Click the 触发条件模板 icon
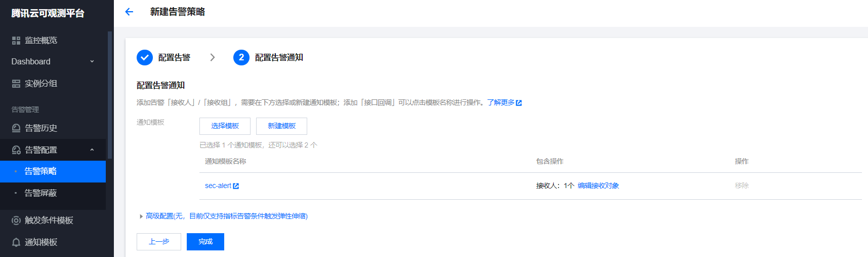 (x=16, y=221)
